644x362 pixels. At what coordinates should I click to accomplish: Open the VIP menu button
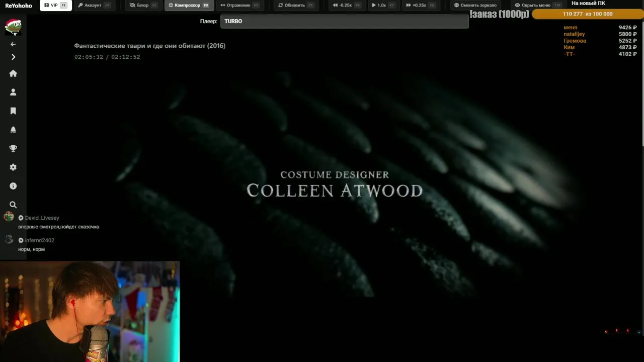[56, 6]
